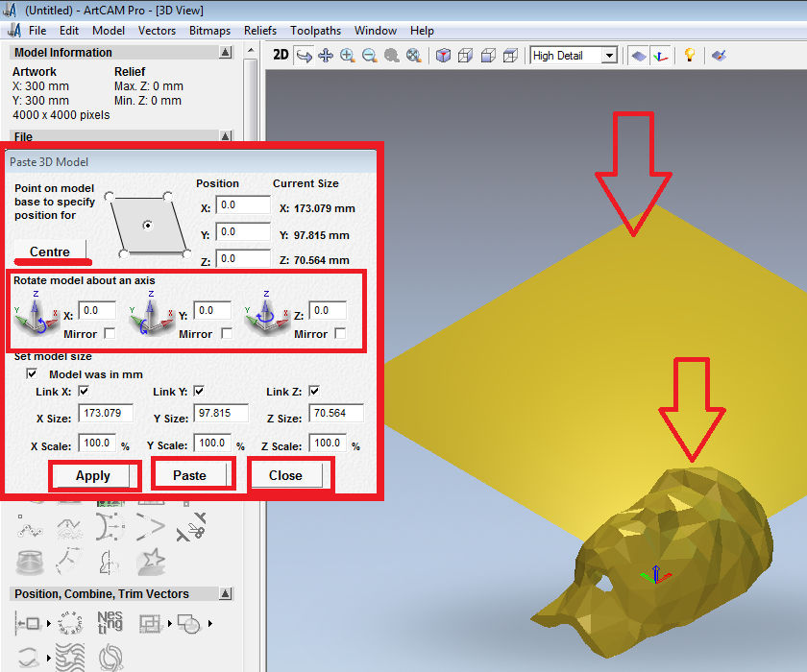Collapse the Model Information panel
This screenshot has width=807, height=672.
coord(226,53)
